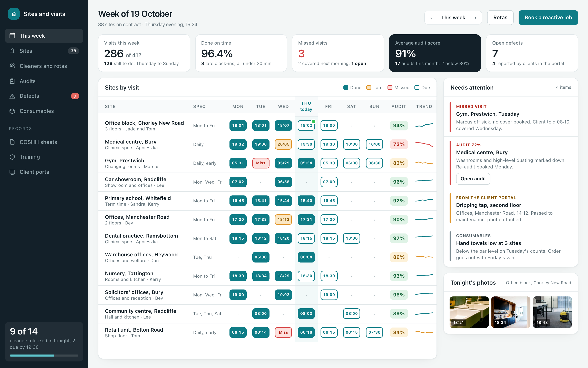Click the monitor icon for Client portal
Image resolution: width=588 pixels, height=368 pixels.
pyautogui.click(x=12, y=172)
